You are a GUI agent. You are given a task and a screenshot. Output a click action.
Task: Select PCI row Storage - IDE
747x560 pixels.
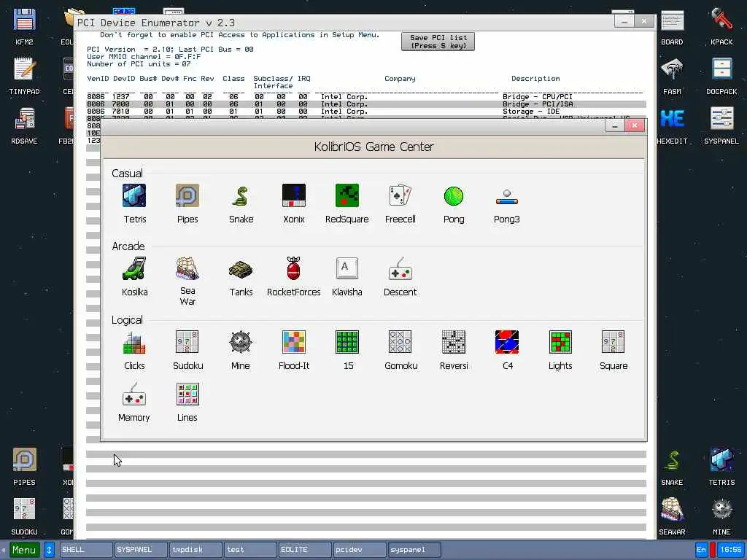[366, 112]
